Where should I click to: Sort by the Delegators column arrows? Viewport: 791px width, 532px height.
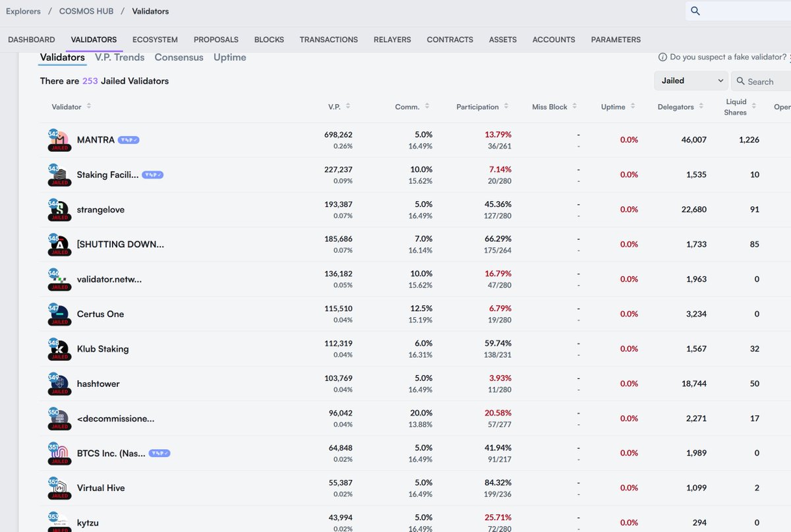tap(701, 106)
